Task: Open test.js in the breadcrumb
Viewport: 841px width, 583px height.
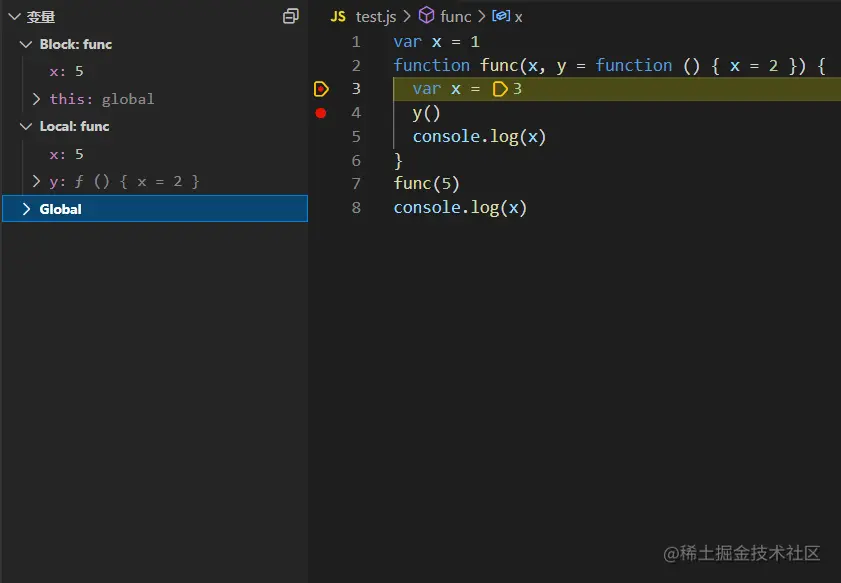Action: 376,16
